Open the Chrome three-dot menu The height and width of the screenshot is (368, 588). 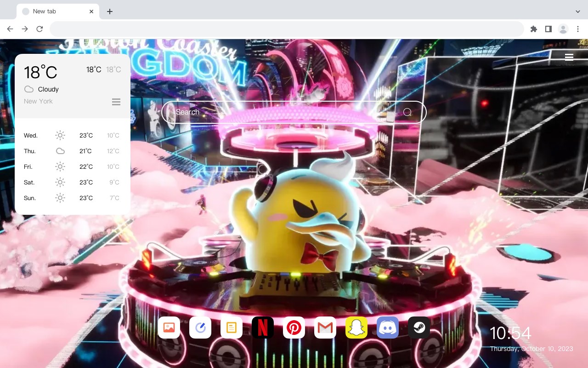(x=578, y=29)
